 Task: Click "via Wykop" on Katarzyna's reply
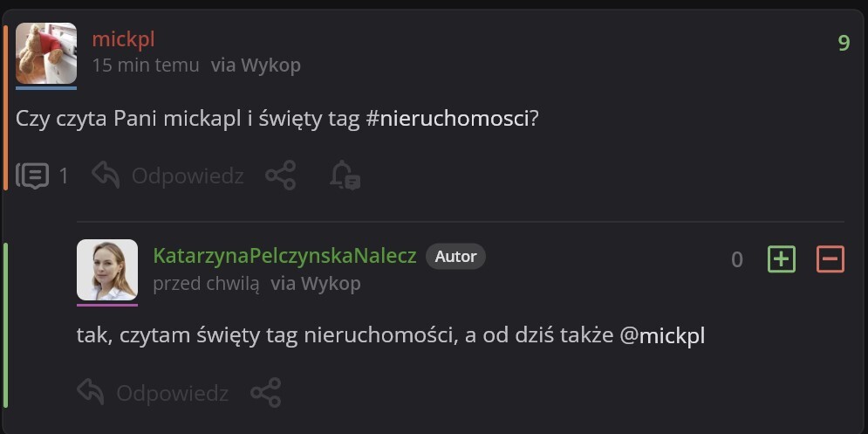[316, 284]
